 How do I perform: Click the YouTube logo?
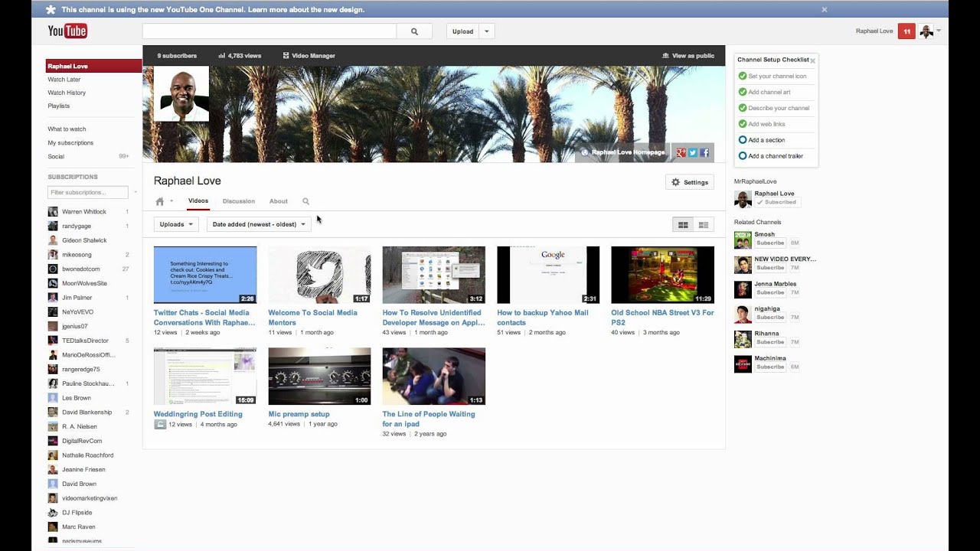[67, 31]
